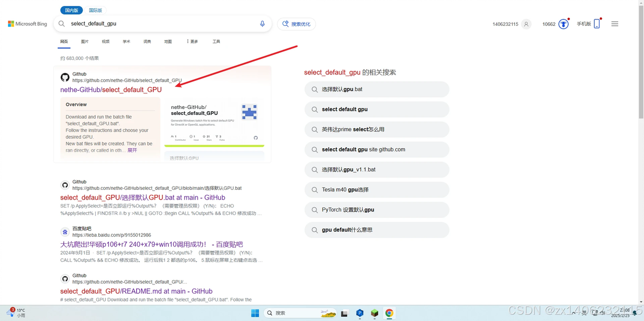Click Baidu paw favicon of tieba result

click(x=65, y=231)
